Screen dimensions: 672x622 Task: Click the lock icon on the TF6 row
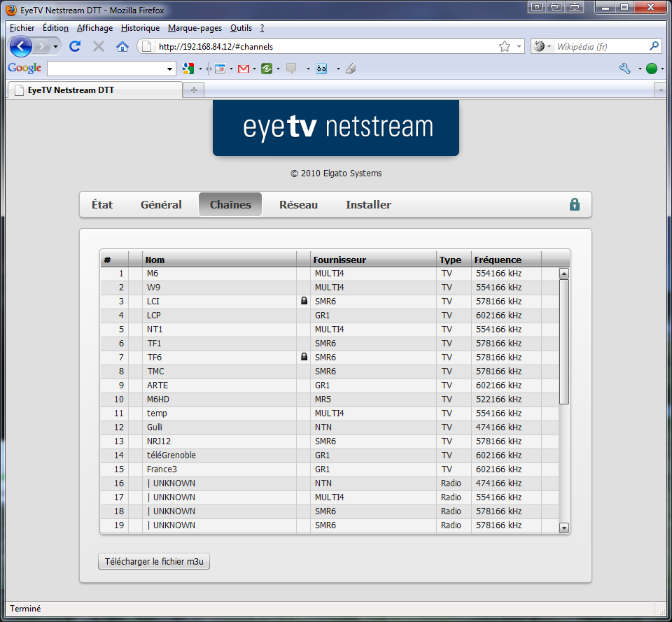(304, 356)
